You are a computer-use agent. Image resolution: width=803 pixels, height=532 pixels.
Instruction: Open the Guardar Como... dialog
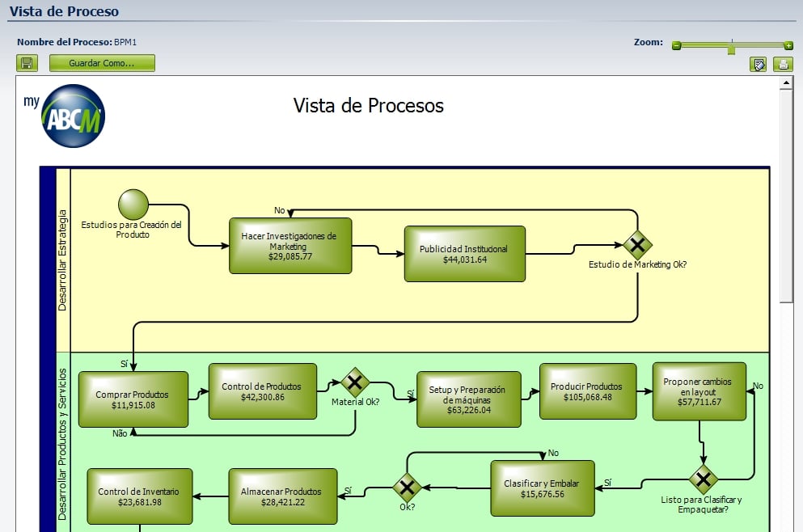tap(102, 64)
